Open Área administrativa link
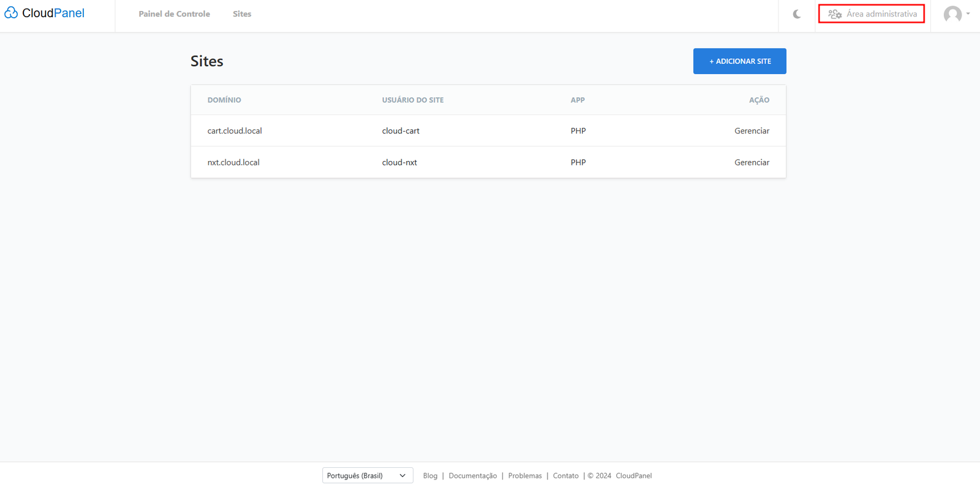The height and width of the screenshot is (485, 980). [x=881, y=14]
